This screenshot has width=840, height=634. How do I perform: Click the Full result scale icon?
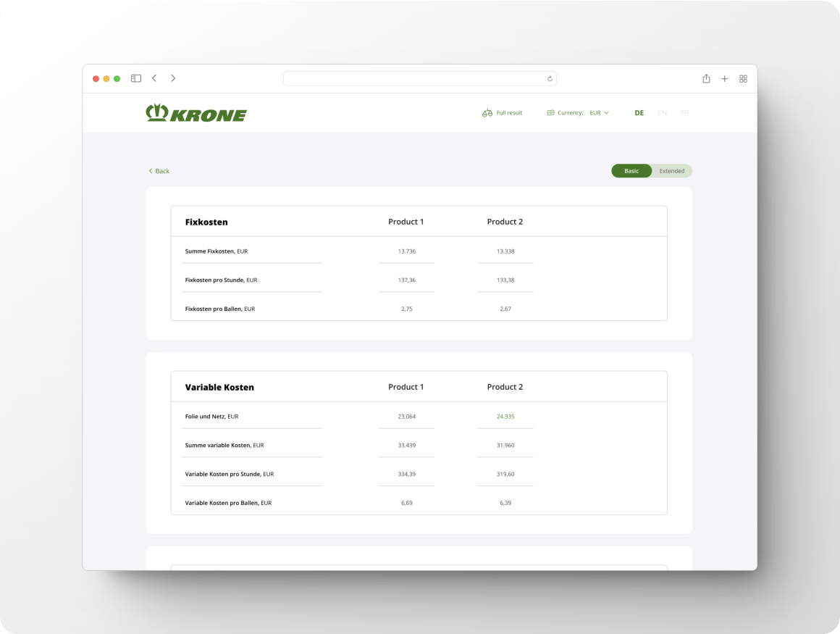[x=487, y=113]
